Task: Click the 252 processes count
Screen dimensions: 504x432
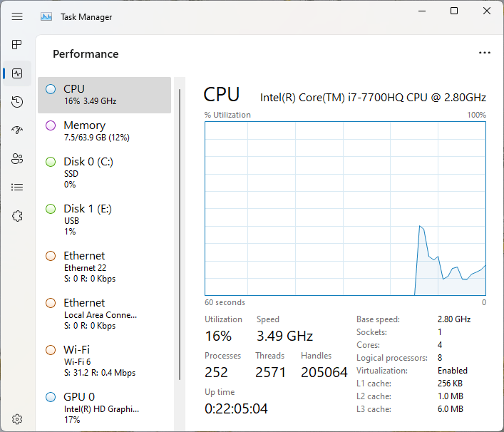Action: [x=216, y=372]
